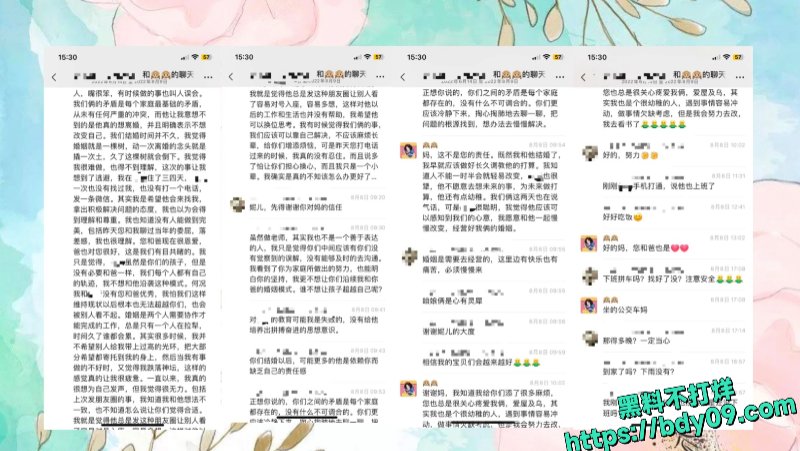
Task: Open more options (…) in second chat screenshot
Action: click(380, 77)
